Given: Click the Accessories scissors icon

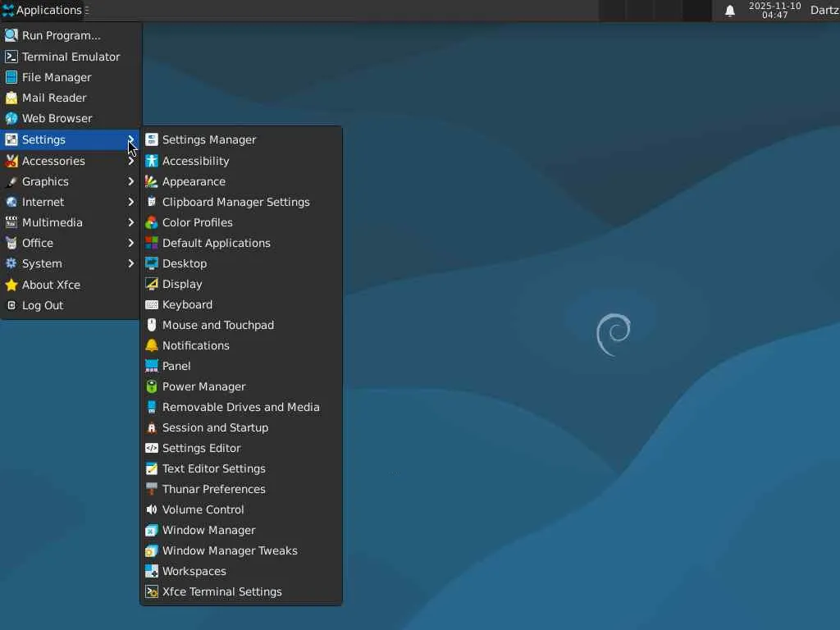Looking at the screenshot, I should 11,161.
